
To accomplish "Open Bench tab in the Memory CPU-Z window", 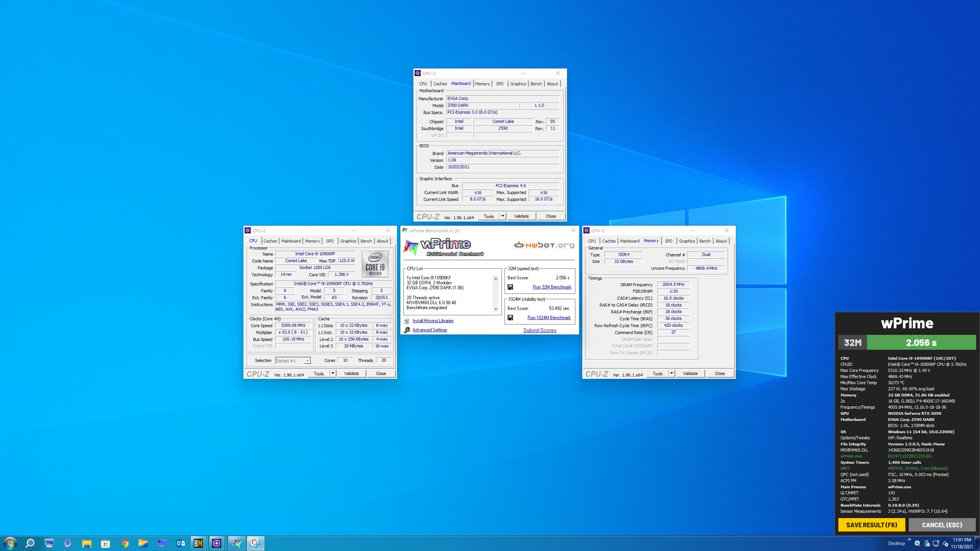I will [705, 241].
